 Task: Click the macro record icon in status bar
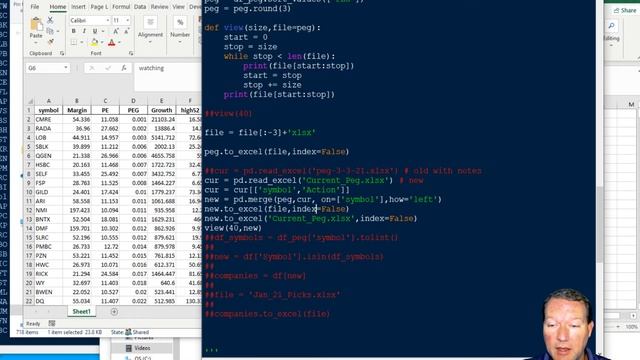coord(52,323)
